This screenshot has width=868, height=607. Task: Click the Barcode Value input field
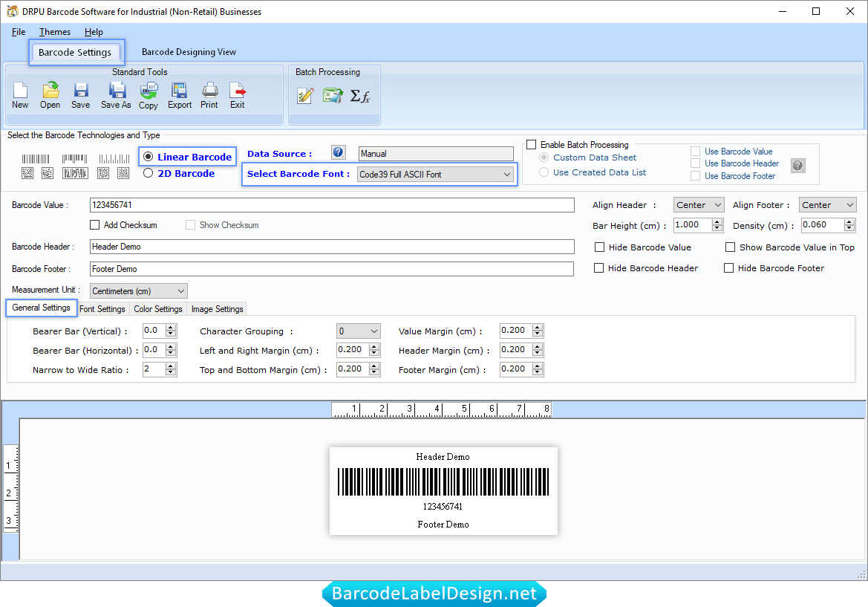[x=332, y=205]
